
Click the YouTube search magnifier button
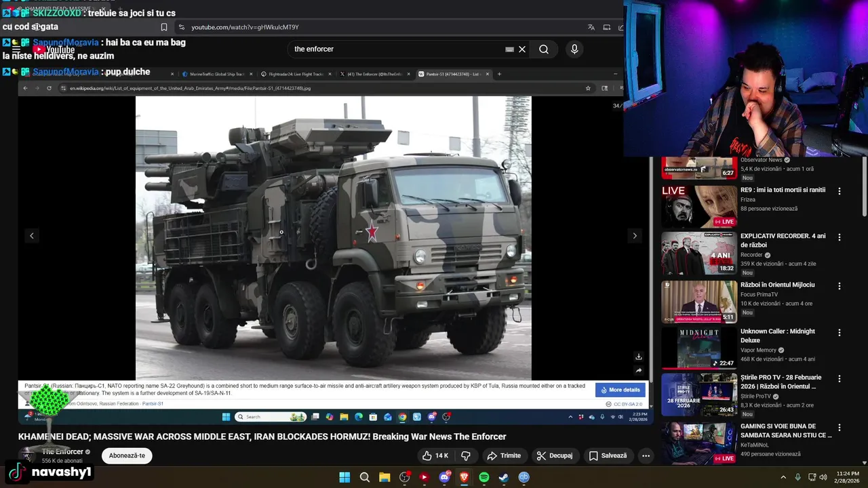544,49
